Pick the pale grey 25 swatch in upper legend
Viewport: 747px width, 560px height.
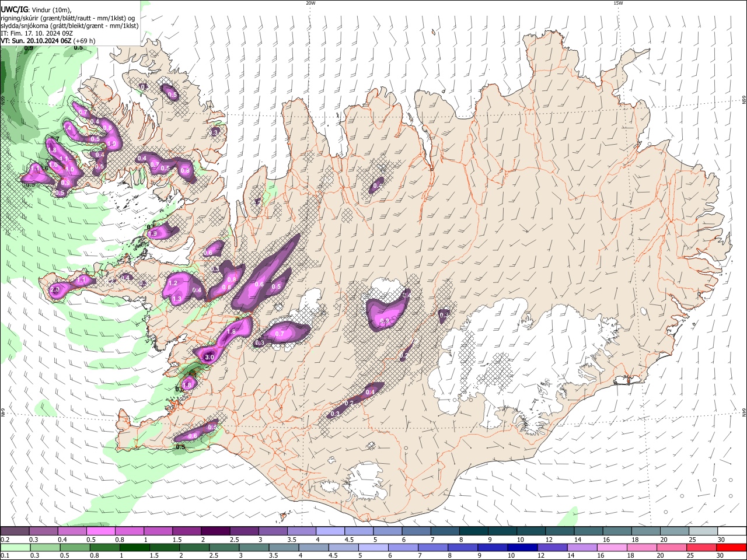click(x=703, y=531)
